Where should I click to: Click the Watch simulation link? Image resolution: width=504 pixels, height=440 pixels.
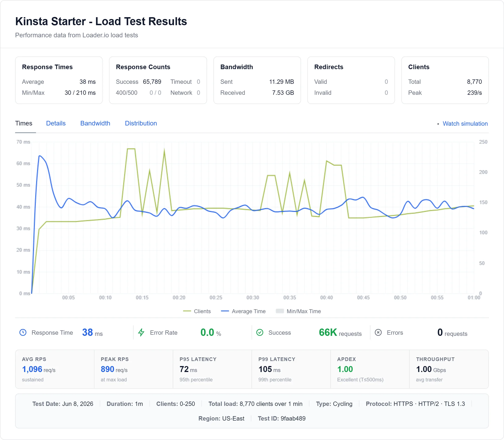point(465,124)
